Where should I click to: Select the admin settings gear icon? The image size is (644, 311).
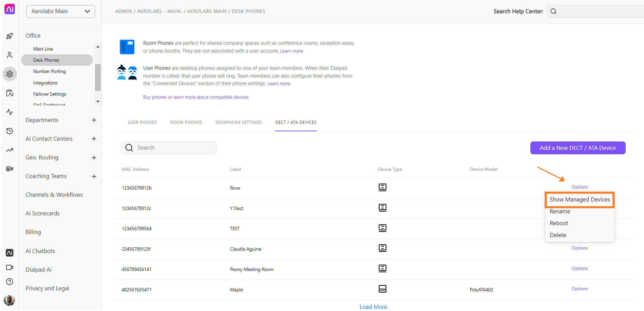(10, 74)
